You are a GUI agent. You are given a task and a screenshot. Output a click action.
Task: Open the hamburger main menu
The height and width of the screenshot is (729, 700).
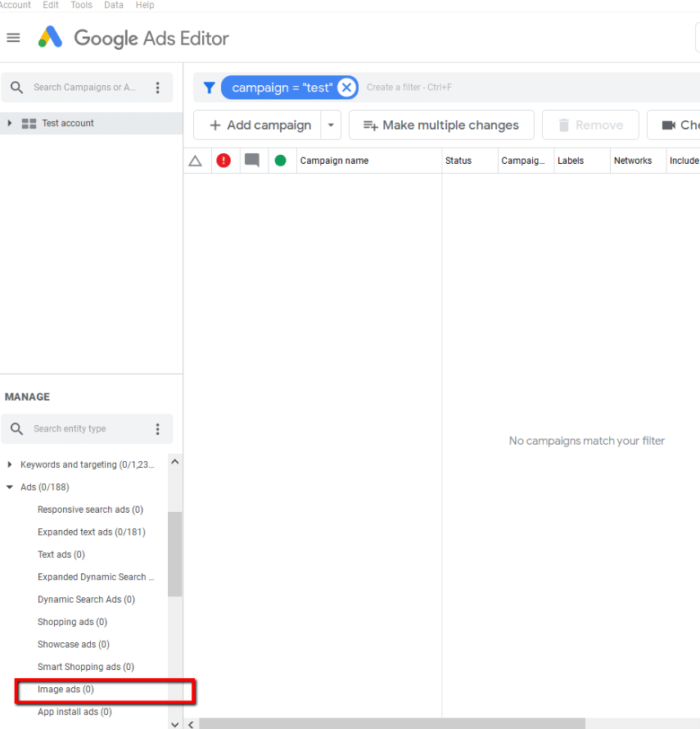(x=13, y=38)
